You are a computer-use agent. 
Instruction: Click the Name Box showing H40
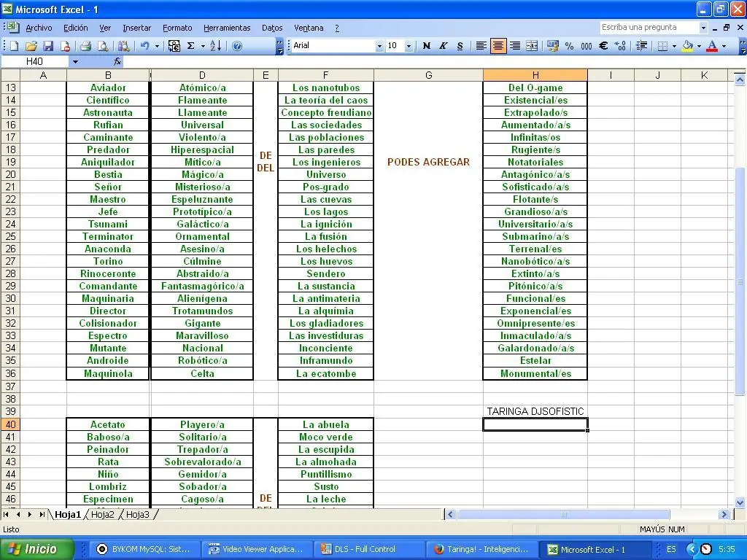(x=35, y=61)
